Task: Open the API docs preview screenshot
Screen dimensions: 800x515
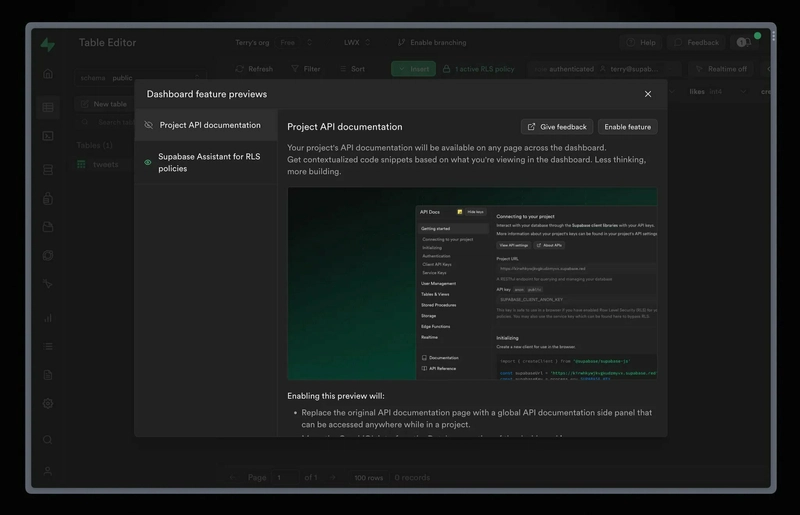Action: click(472, 283)
